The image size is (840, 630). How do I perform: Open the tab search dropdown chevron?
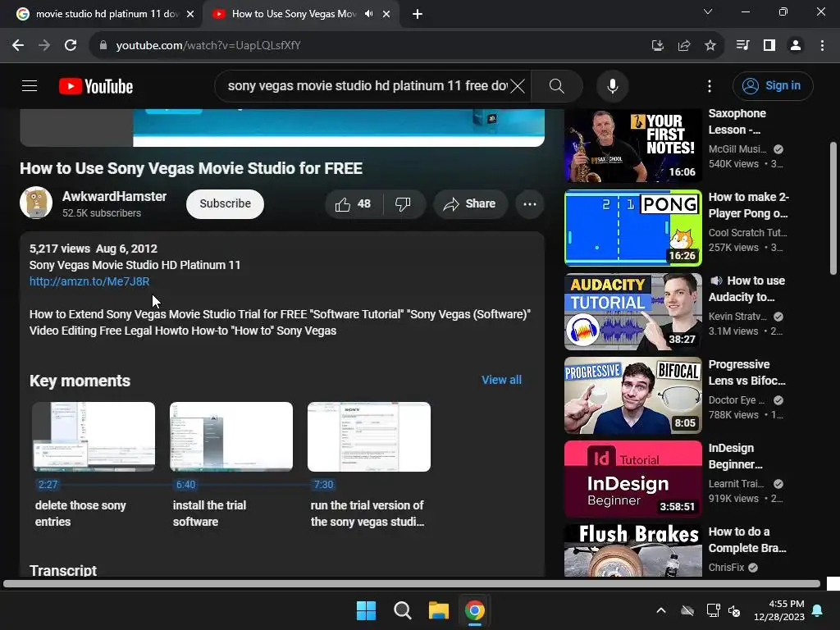coord(708,11)
